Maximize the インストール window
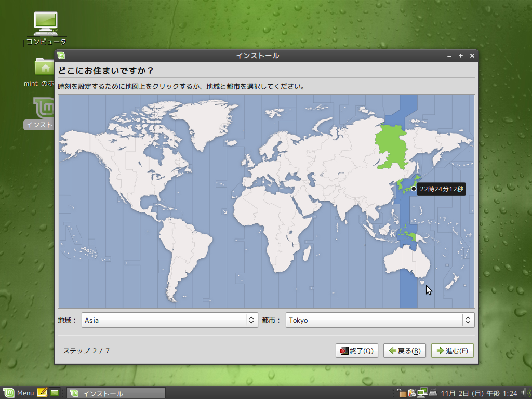Viewport: 532px width, 399px height. coord(461,56)
